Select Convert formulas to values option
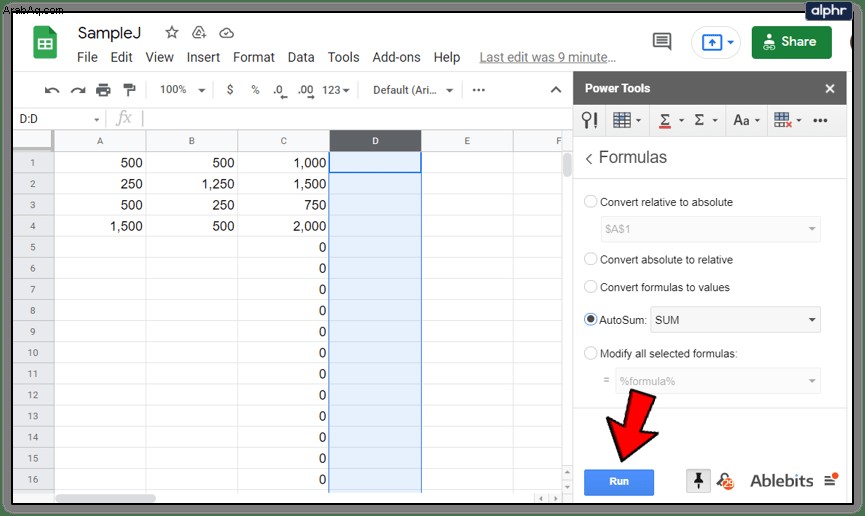This screenshot has height=516, width=865. (x=590, y=286)
